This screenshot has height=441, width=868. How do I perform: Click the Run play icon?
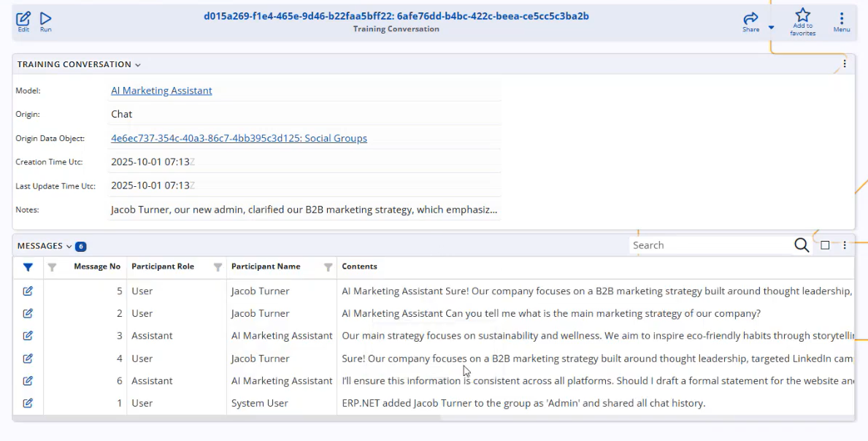(x=46, y=19)
